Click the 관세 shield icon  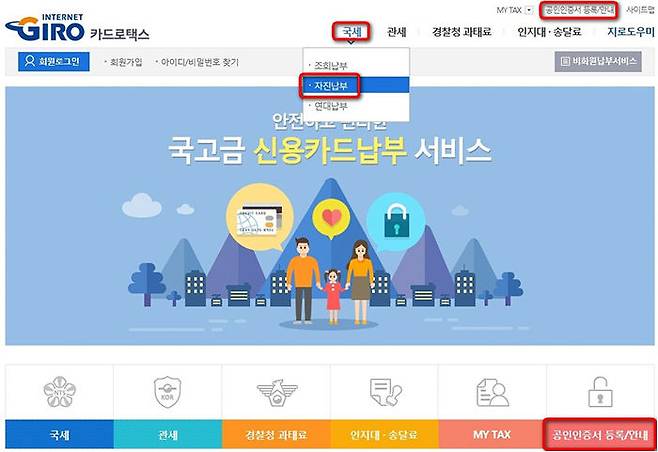(167, 392)
